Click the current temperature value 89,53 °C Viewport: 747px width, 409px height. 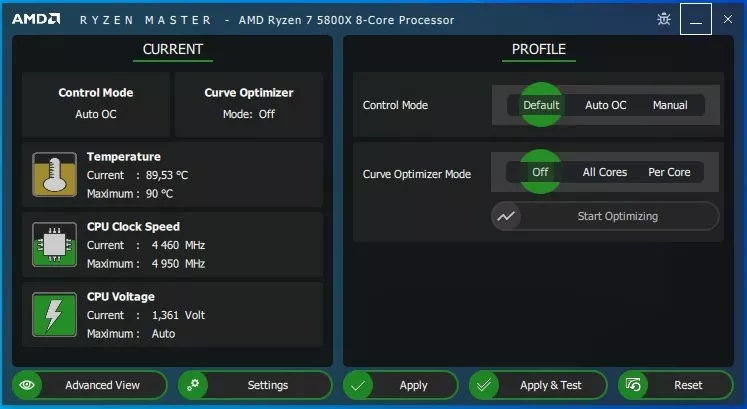167,175
